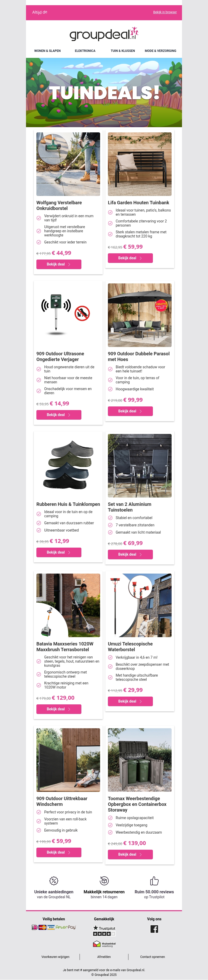208x980 pixels.
Task: Click the Makkelijk retourneren return icon
Action: click(x=104, y=880)
